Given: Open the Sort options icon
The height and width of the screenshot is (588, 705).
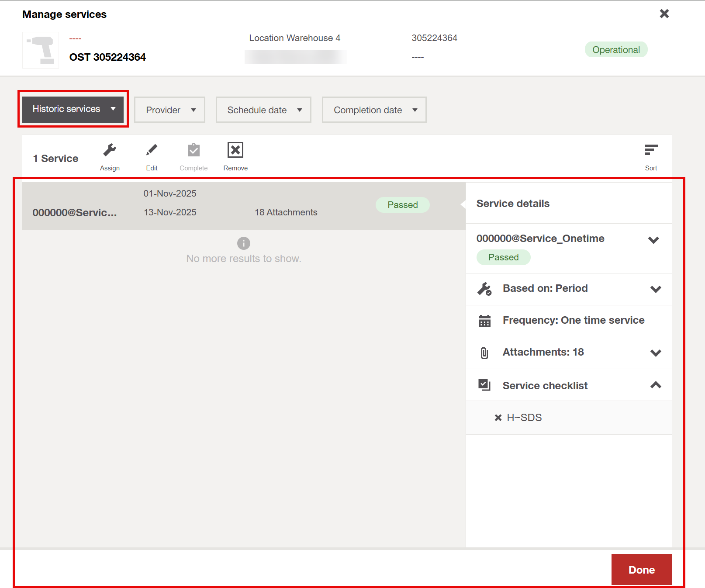Looking at the screenshot, I should 651,150.
